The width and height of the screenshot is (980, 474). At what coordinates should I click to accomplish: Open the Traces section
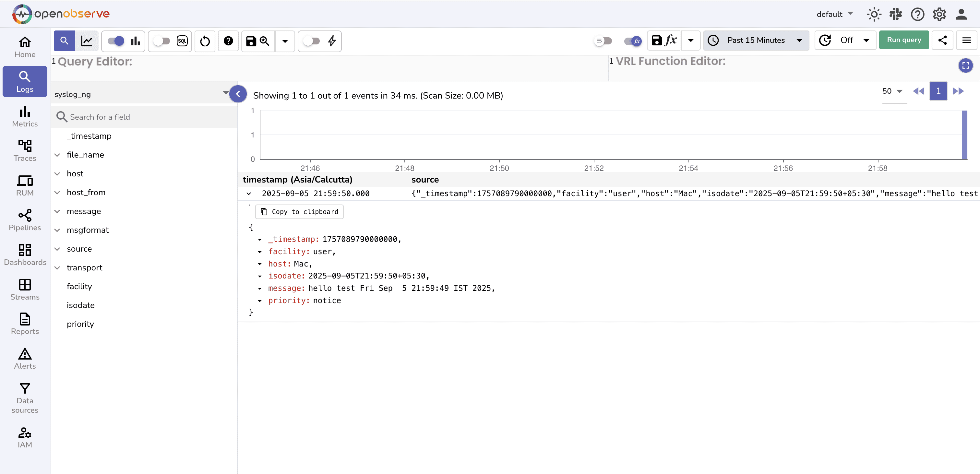pos(25,151)
